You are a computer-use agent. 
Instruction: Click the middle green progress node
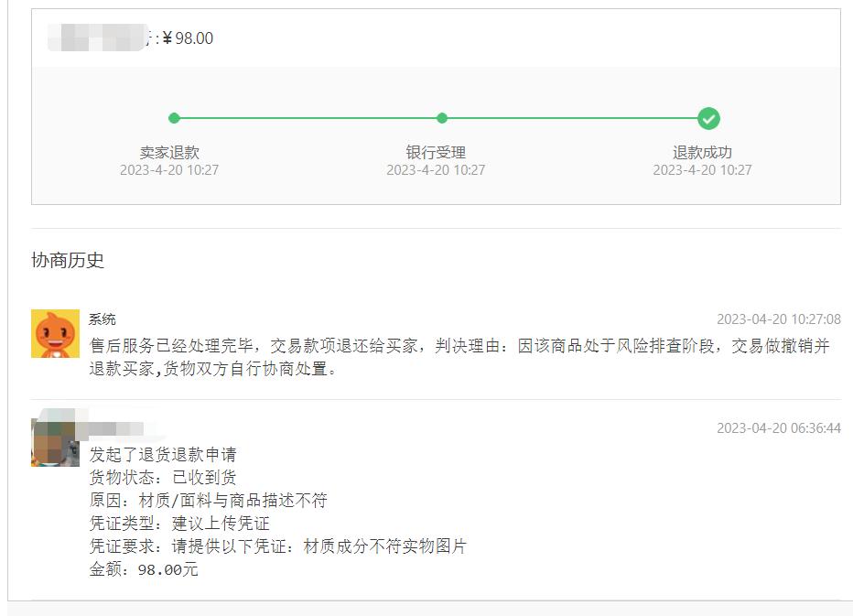(x=442, y=118)
